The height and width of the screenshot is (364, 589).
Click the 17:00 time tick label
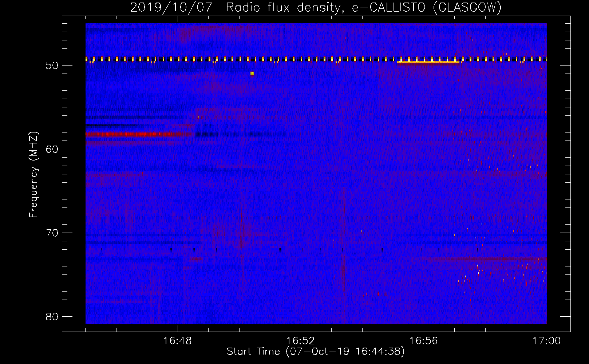point(546,341)
